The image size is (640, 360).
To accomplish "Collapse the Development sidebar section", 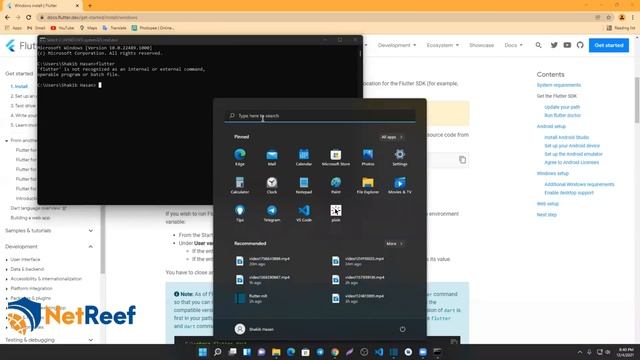I will point(90,247).
